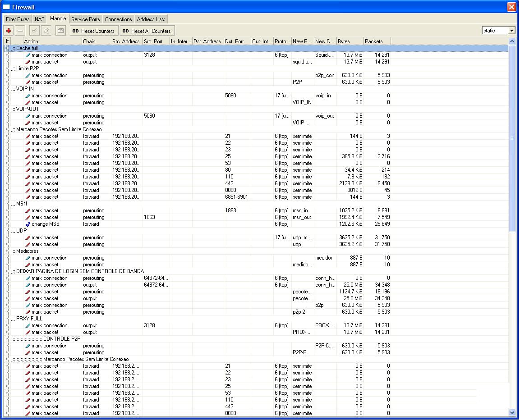This screenshot has height=420, width=520.
Task: Click the 25 649 packets cell
Action: pos(377,224)
